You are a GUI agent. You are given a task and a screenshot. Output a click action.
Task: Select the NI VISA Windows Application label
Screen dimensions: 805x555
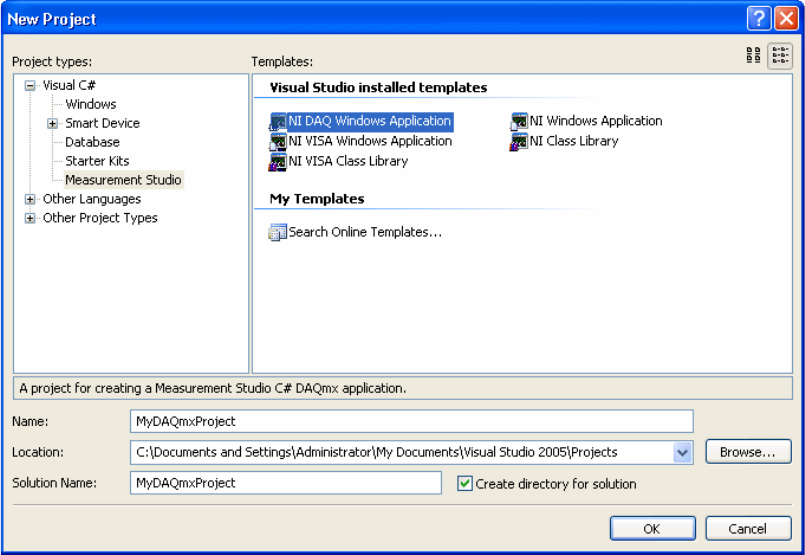370,141
